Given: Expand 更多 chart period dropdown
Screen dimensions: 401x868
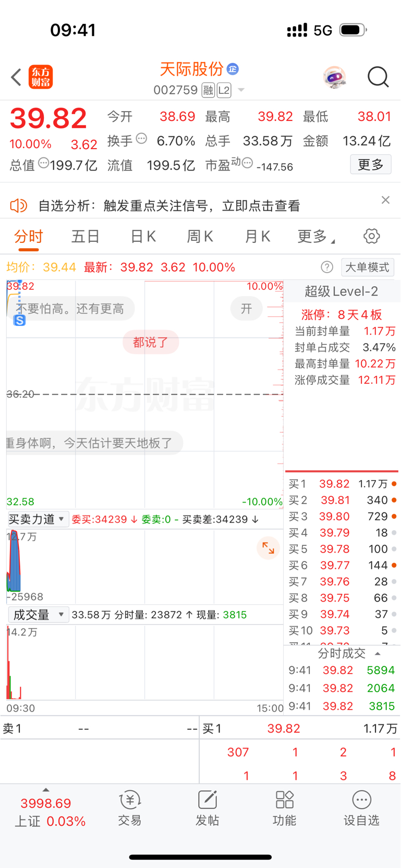Looking at the screenshot, I should pyautogui.click(x=316, y=237).
